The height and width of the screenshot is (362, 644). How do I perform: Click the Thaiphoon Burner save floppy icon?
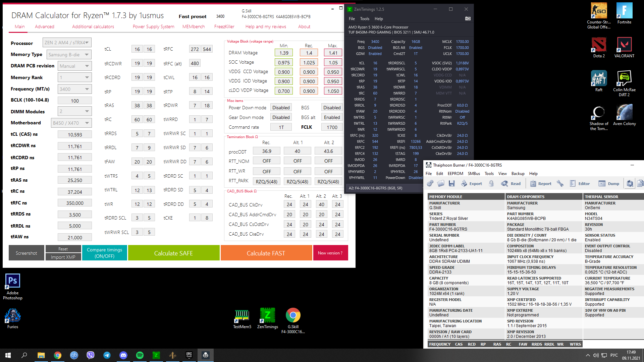[451, 184]
